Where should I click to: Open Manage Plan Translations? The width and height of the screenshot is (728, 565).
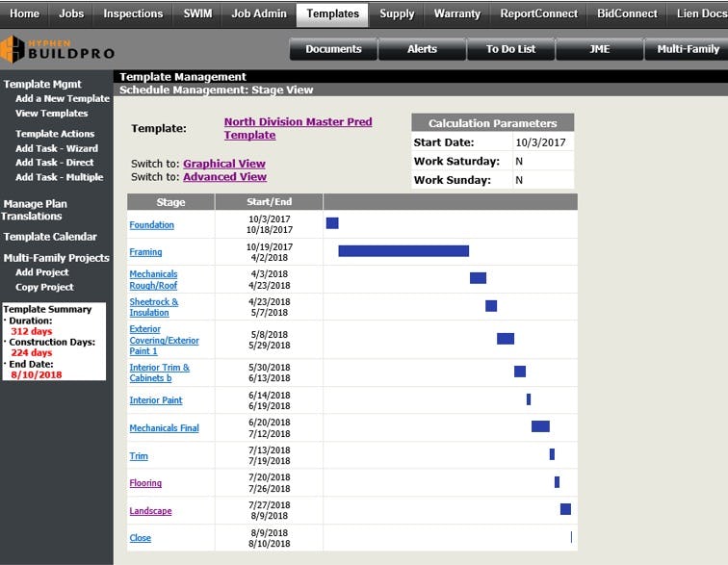pos(34,210)
